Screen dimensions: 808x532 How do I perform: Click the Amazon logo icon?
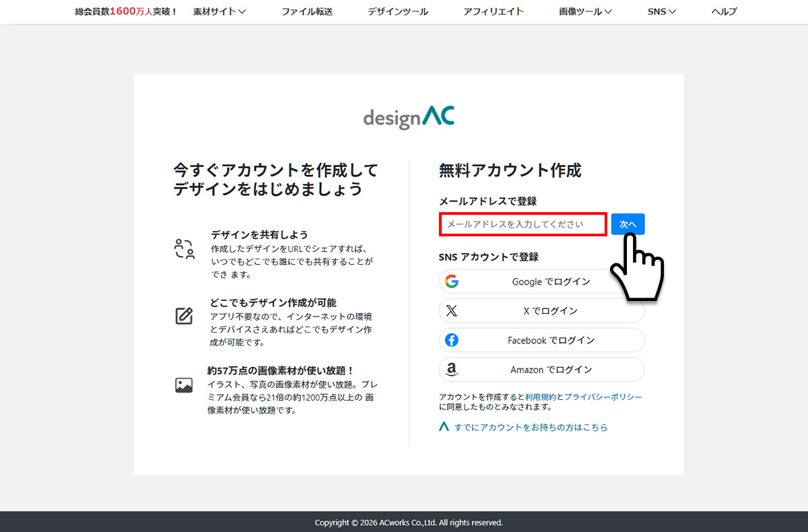pos(452,370)
